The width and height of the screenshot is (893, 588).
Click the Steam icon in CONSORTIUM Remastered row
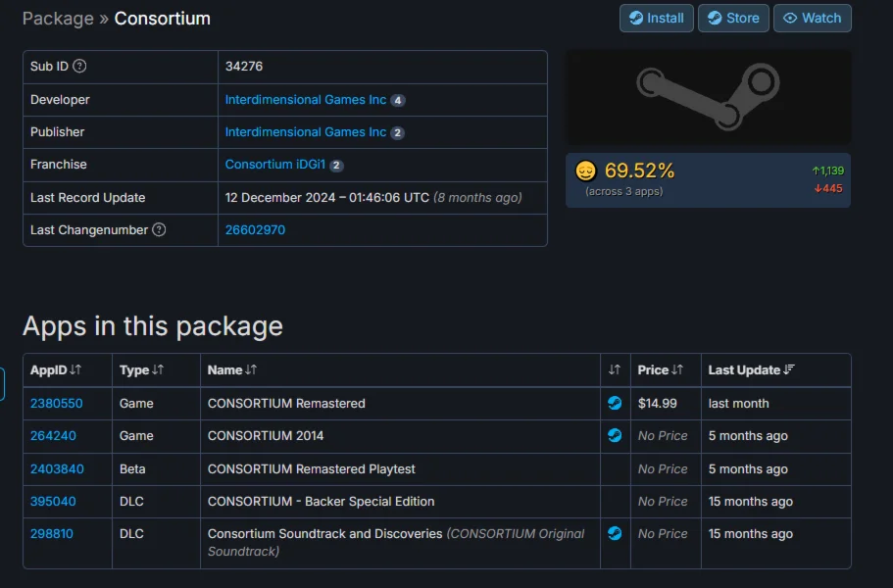[x=615, y=403]
